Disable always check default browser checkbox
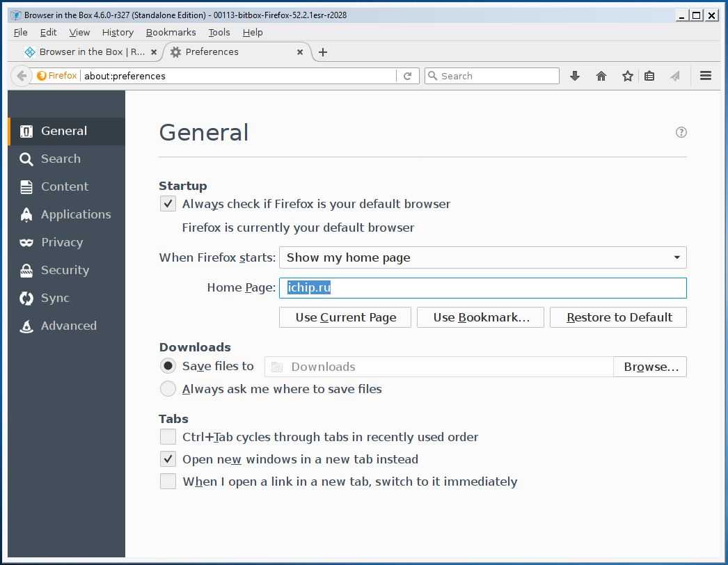The image size is (728, 565). click(168, 204)
